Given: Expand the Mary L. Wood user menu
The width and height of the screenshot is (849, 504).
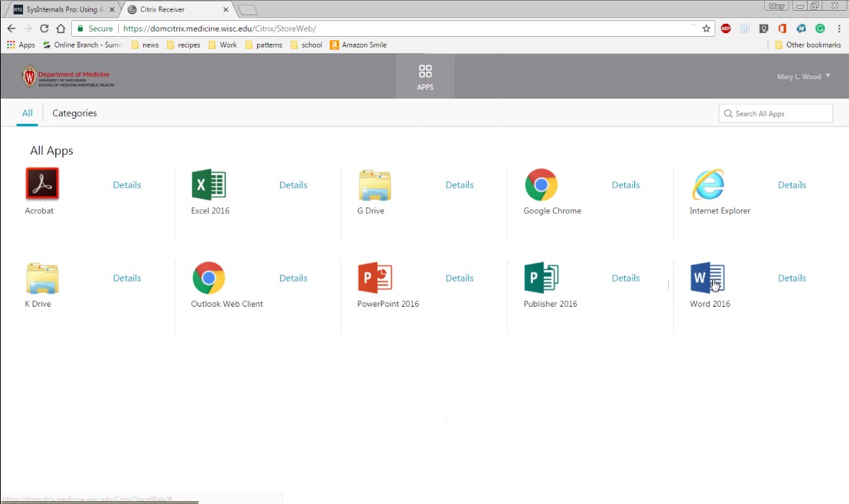Looking at the screenshot, I should coord(804,76).
